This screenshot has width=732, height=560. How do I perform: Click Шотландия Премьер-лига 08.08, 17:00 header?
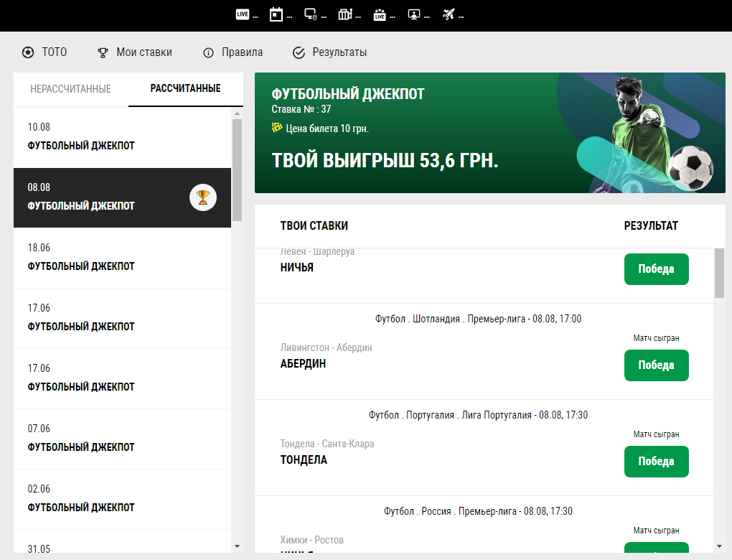(478, 319)
